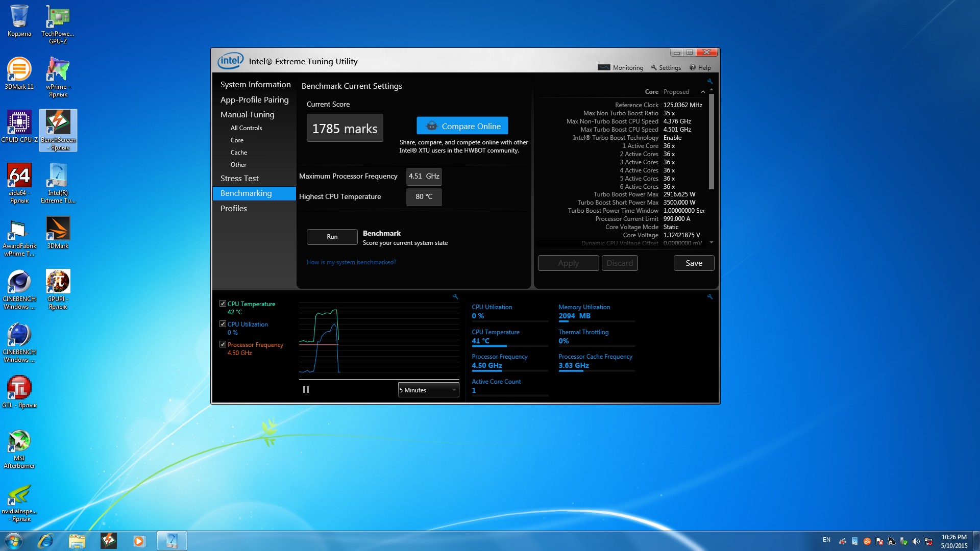Click the Save button
The image size is (980, 551).
coord(694,263)
